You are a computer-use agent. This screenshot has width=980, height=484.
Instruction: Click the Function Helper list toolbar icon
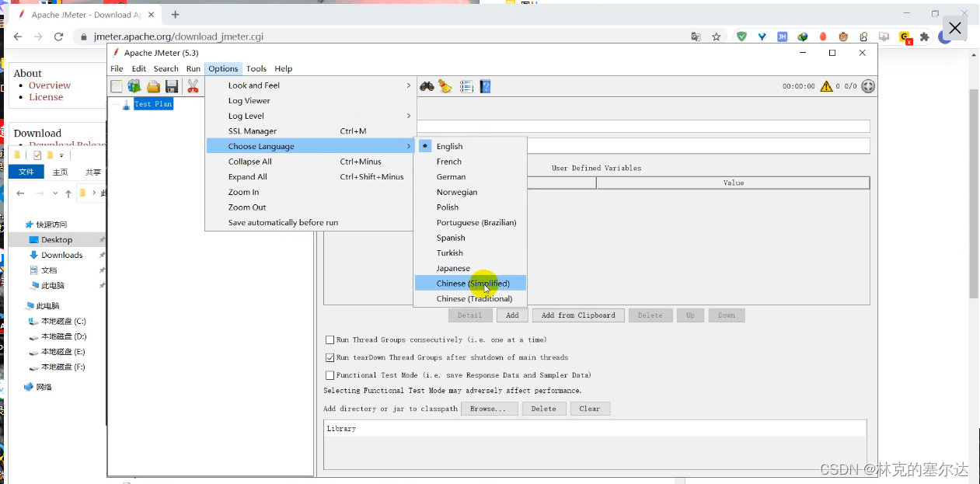click(x=466, y=86)
